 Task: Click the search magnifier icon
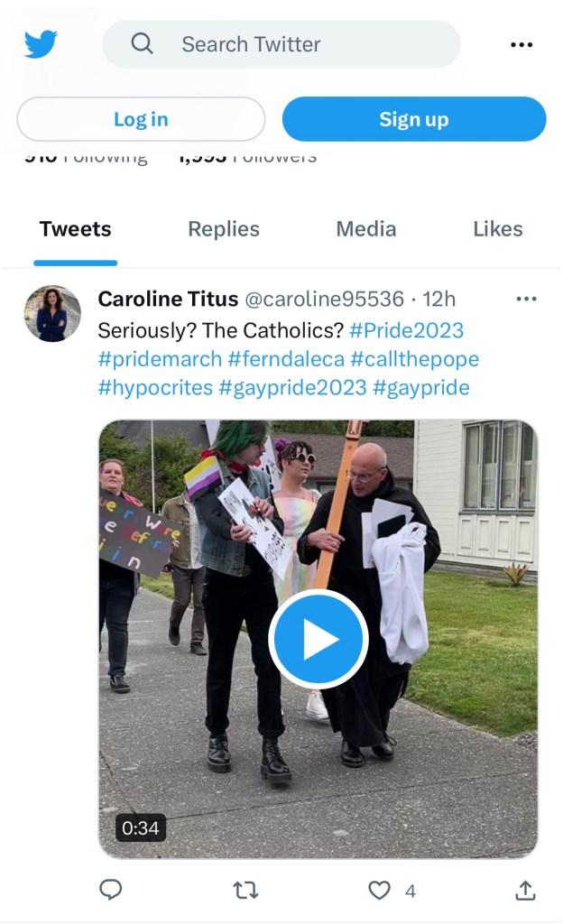click(142, 43)
